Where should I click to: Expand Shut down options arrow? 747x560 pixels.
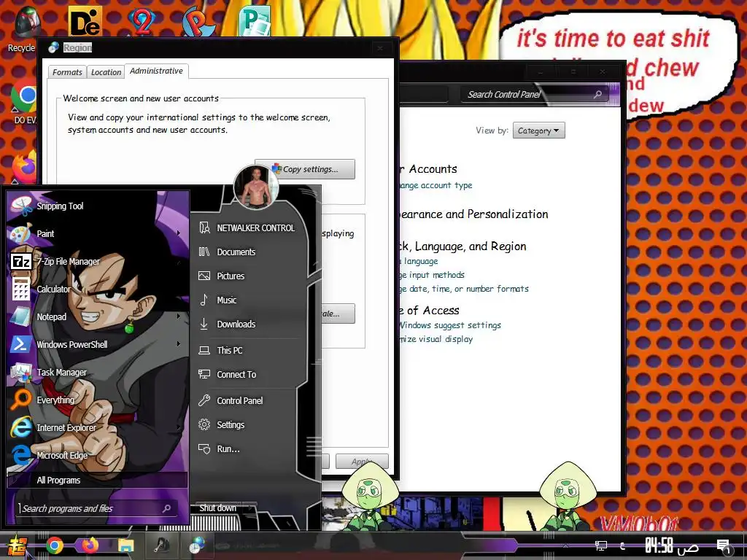250,508
